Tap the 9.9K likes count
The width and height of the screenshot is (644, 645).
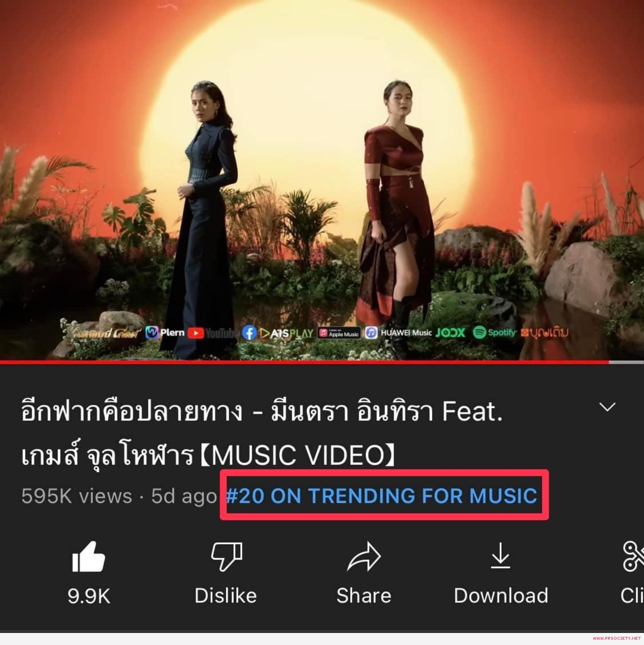89,596
